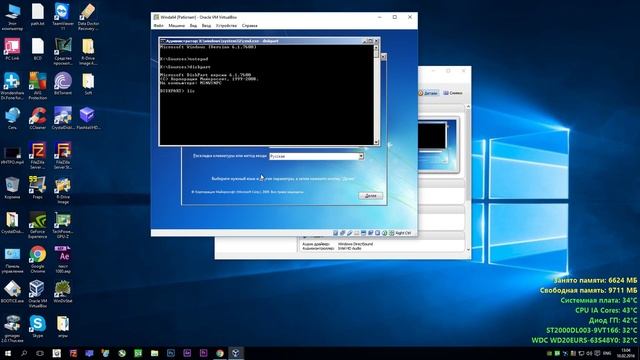
Task: Expand the Русская keyboard layout dropdown
Action: [x=361, y=156]
